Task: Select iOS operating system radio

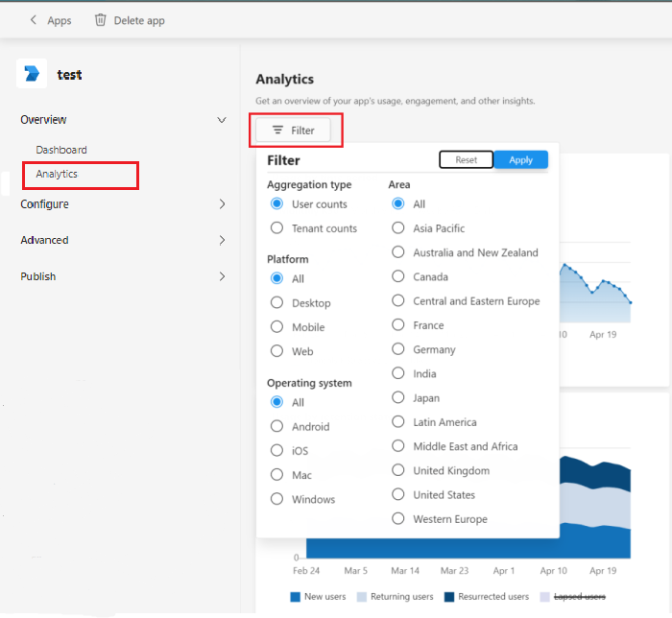Action: click(x=276, y=450)
